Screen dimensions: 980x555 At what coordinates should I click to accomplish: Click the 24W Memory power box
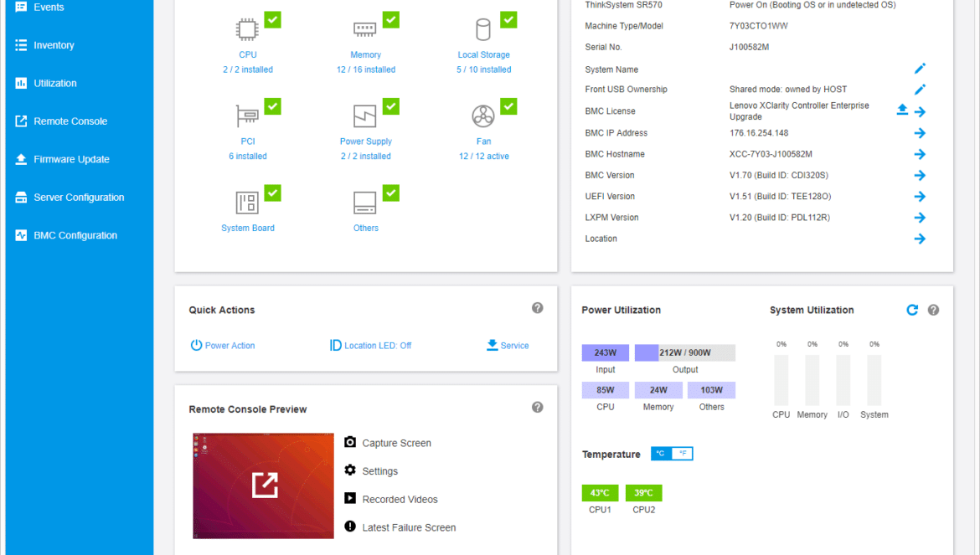click(658, 390)
